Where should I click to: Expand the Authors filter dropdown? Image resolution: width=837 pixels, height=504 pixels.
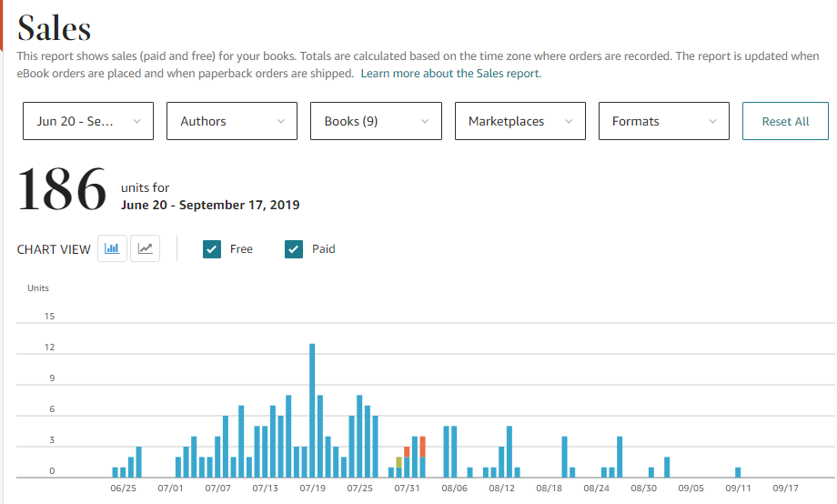[232, 121]
